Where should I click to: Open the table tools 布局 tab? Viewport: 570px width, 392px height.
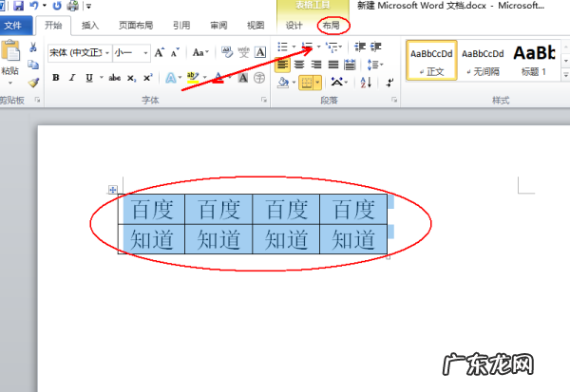tap(332, 26)
